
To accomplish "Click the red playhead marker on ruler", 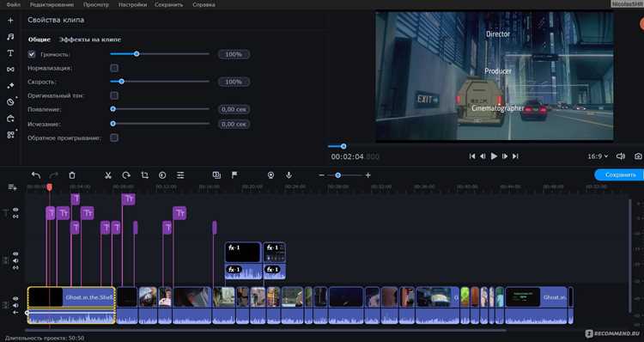I will click(x=49, y=187).
